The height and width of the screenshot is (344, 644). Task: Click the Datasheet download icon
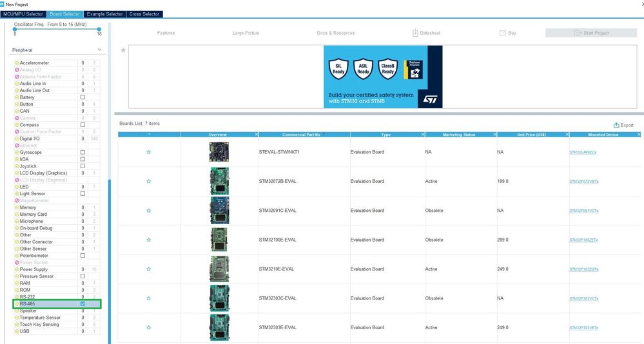[x=415, y=33]
